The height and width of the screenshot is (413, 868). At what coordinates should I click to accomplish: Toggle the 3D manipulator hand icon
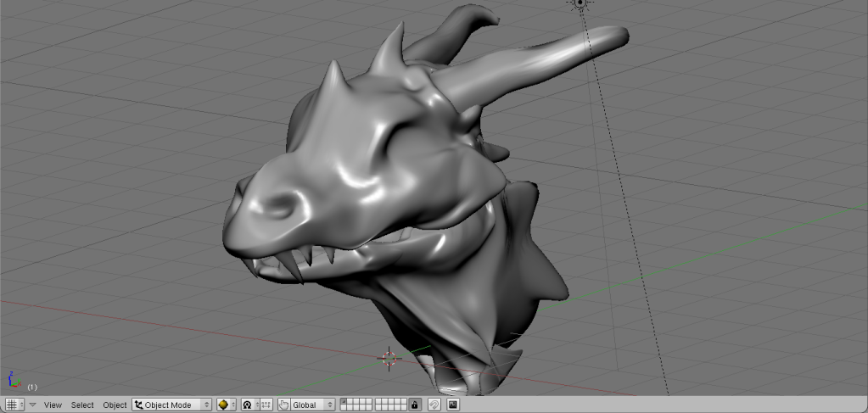[284, 405]
